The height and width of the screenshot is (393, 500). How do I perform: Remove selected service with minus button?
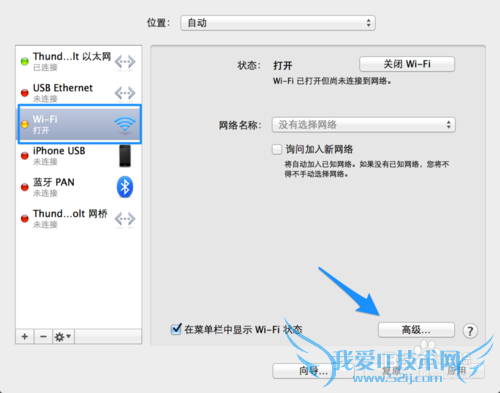(x=43, y=337)
